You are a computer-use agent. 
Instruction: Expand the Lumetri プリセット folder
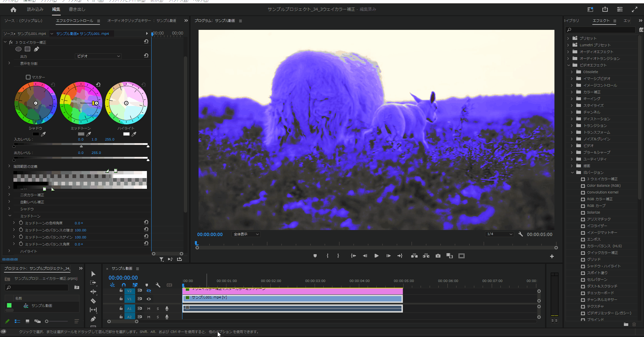click(568, 45)
